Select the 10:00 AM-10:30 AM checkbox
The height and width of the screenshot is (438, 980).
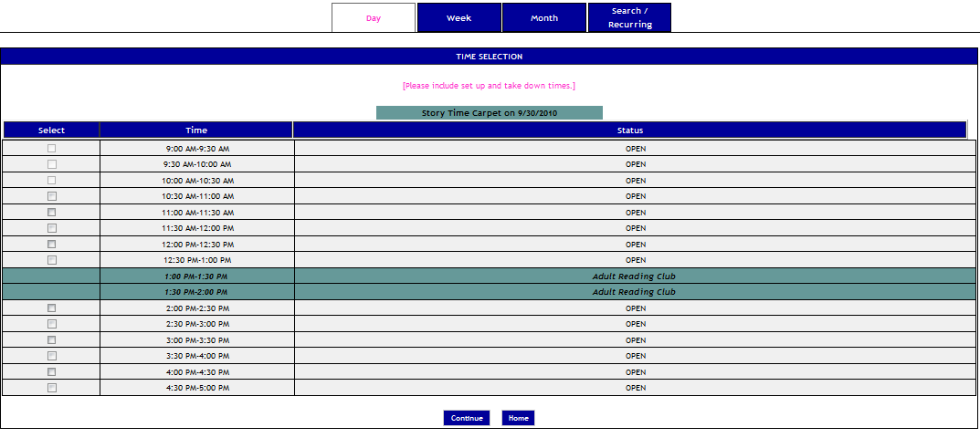click(52, 180)
